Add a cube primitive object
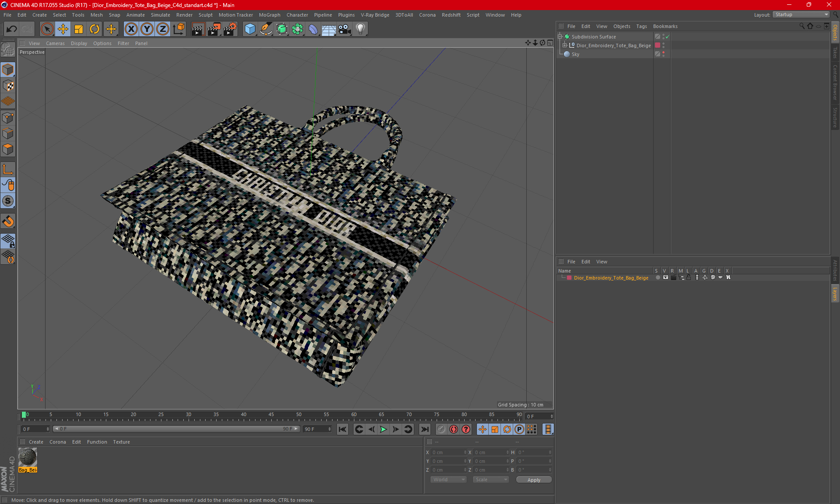Viewport: 840px width, 504px height. pyautogui.click(x=250, y=29)
